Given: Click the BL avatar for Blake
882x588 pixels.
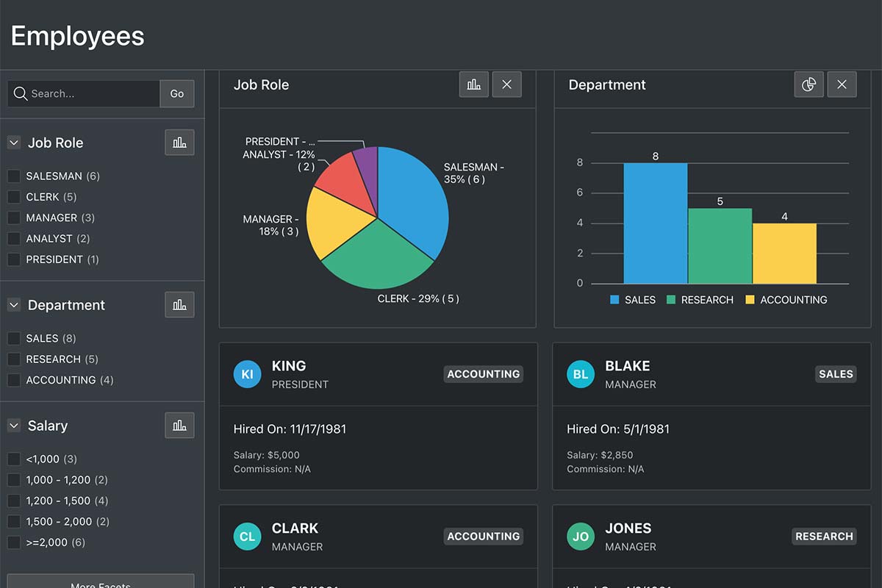Looking at the screenshot, I should coord(581,374).
